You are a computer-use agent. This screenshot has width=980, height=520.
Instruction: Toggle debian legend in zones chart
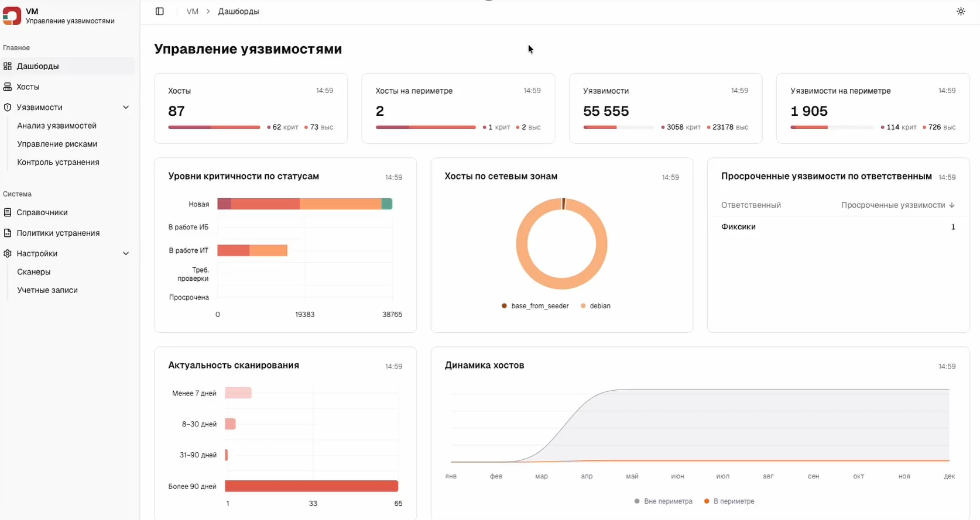tap(595, 306)
